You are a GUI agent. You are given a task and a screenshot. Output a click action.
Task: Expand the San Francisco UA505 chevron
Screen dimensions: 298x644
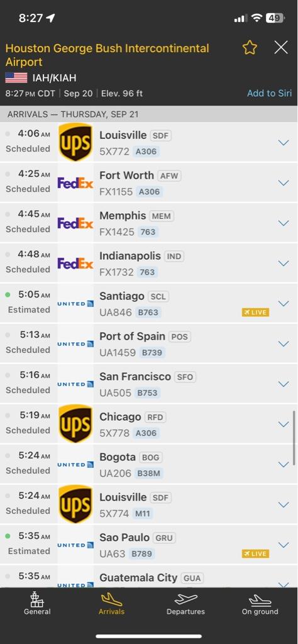pyautogui.click(x=283, y=384)
